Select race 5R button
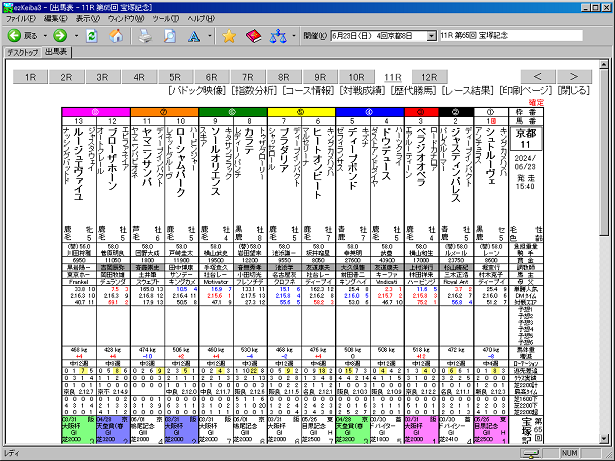Screen dimensions: 615x461 (175, 77)
